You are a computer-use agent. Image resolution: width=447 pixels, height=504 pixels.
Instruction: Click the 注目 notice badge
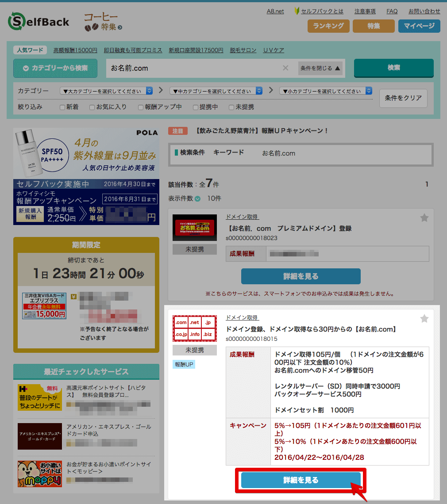click(177, 131)
